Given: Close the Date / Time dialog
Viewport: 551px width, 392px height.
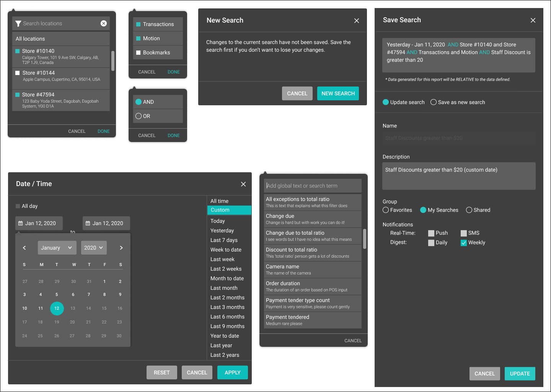Looking at the screenshot, I should click(243, 184).
